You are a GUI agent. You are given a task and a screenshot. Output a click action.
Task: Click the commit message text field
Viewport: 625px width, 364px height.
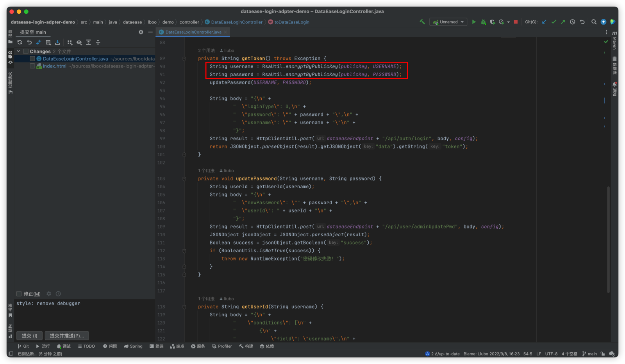85,314
